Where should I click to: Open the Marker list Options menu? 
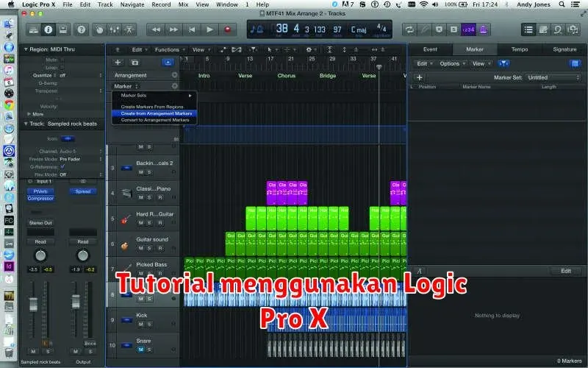452,63
